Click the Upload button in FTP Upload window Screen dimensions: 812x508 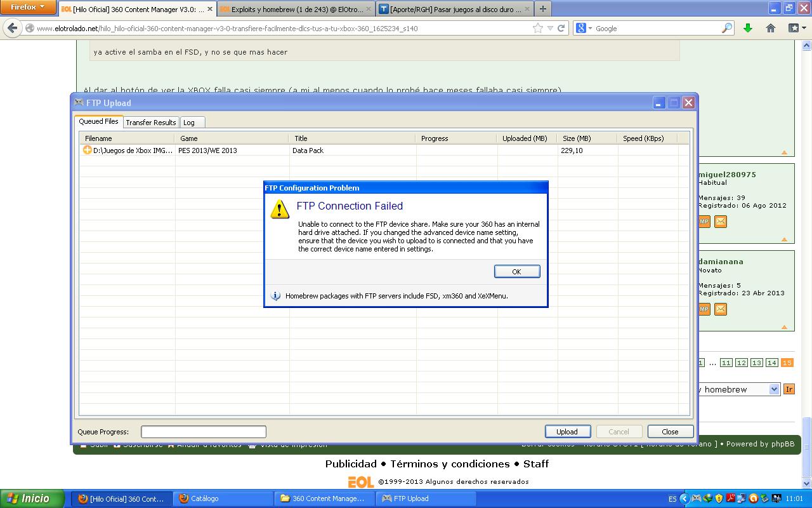[x=567, y=432]
